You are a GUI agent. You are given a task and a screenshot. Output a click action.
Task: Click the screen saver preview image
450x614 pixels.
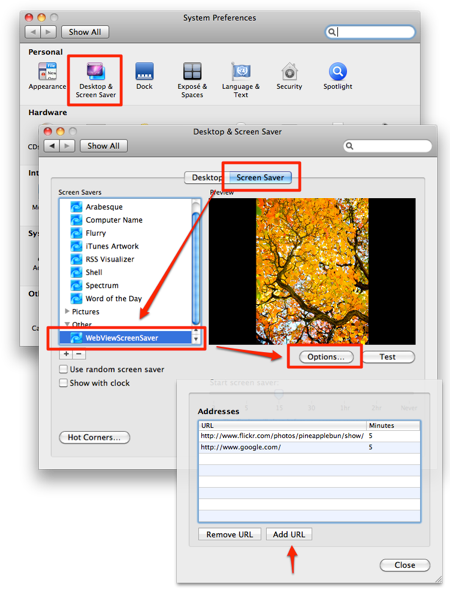pos(312,271)
